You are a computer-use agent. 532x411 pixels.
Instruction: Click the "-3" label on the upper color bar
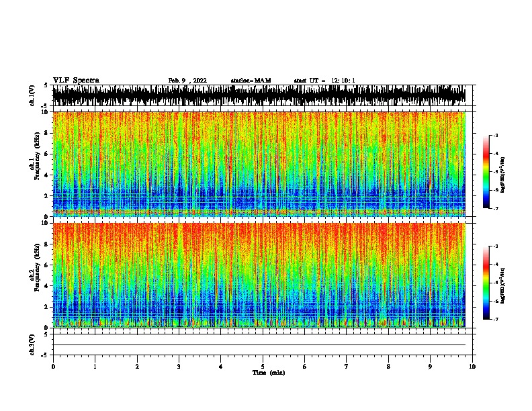496,136
